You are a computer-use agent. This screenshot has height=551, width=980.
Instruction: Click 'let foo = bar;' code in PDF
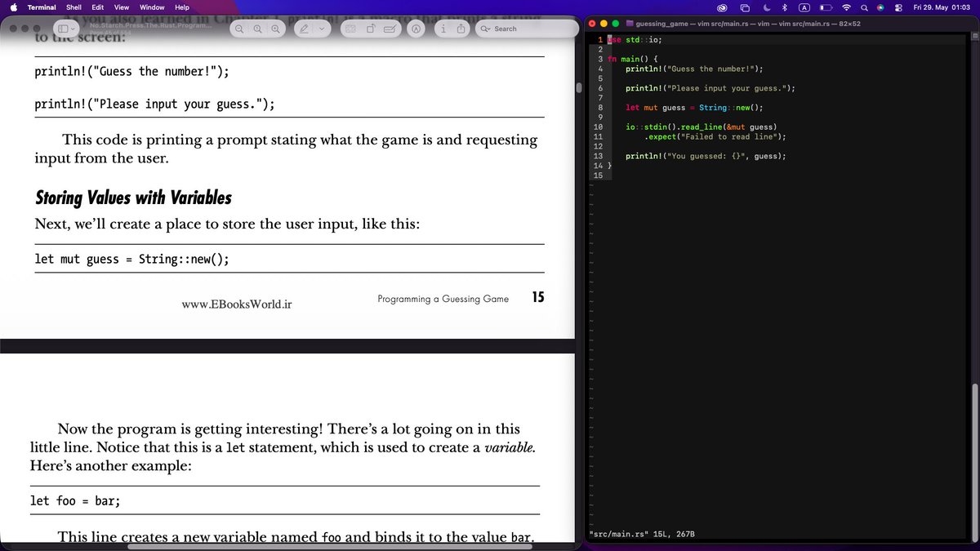point(75,500)
